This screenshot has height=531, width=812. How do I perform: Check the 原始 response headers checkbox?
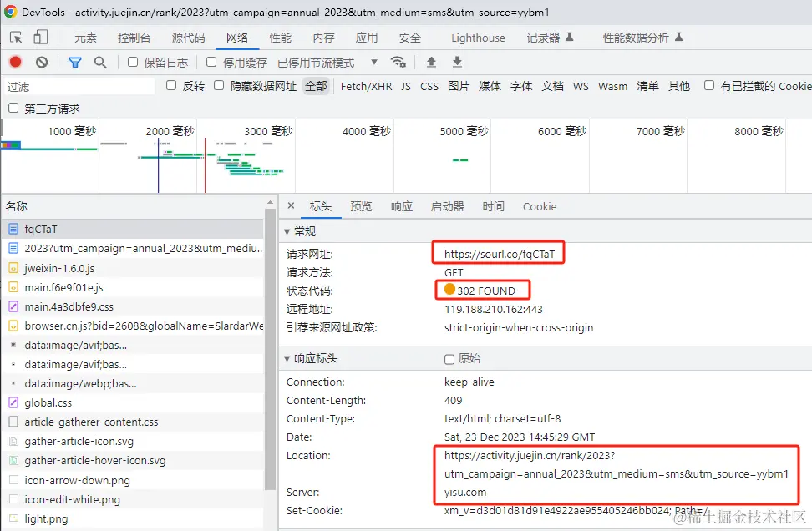coord(449,359)
